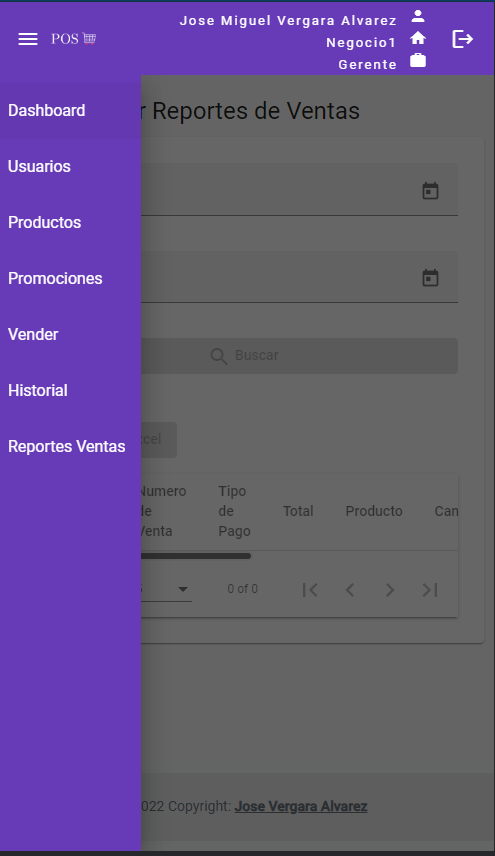495x856 pixels.
Task: Open Usuarios in side menu
Action: pos(70,167)
